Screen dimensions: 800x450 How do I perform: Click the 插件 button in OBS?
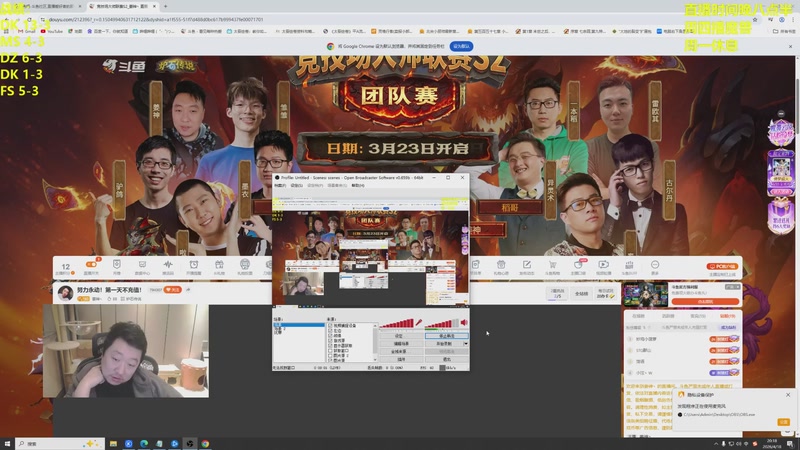(402, 360)
